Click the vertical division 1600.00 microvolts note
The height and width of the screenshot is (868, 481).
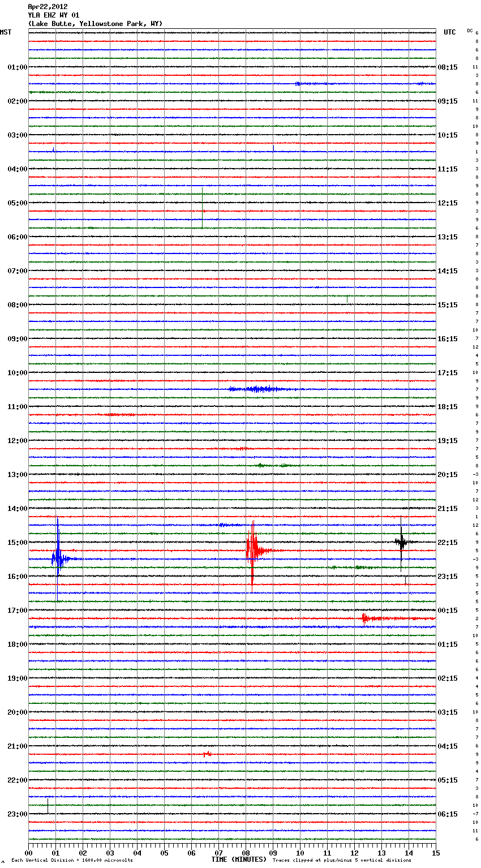coord(72,861)
